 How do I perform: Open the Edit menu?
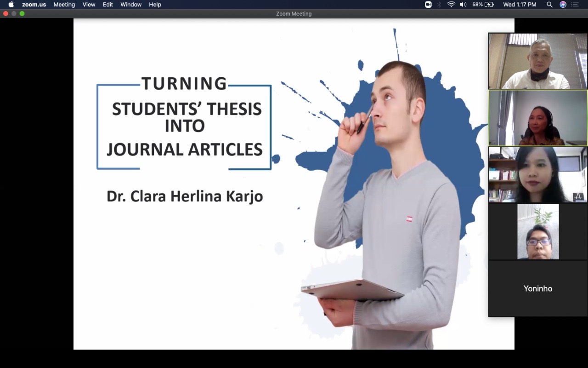pyautogui.click(x=108, y=5)
